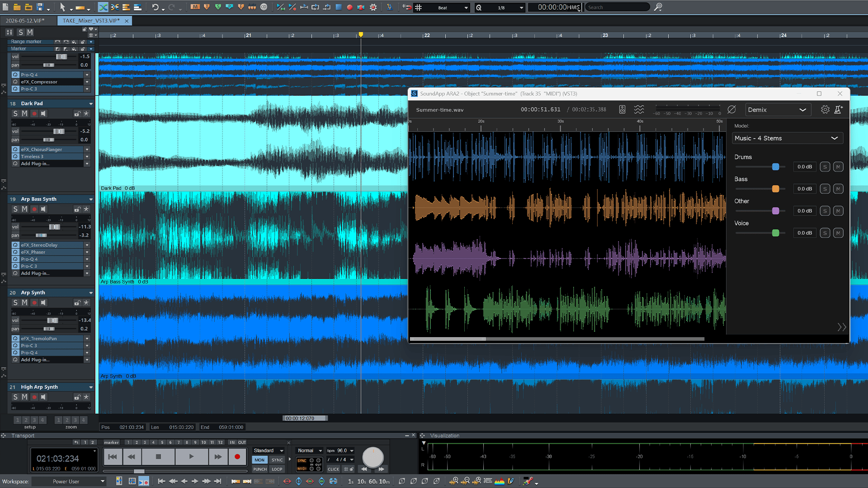Expand the Dark Pad track menu arrow
The width and height of the screenshot is (868, 488).
tap(91, 104)
